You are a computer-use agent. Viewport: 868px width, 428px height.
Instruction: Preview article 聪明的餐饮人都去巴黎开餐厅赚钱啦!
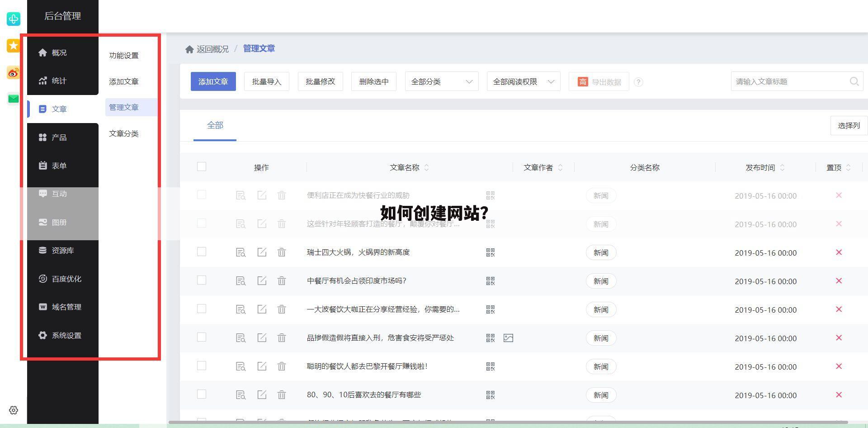[x=241, y=366]
